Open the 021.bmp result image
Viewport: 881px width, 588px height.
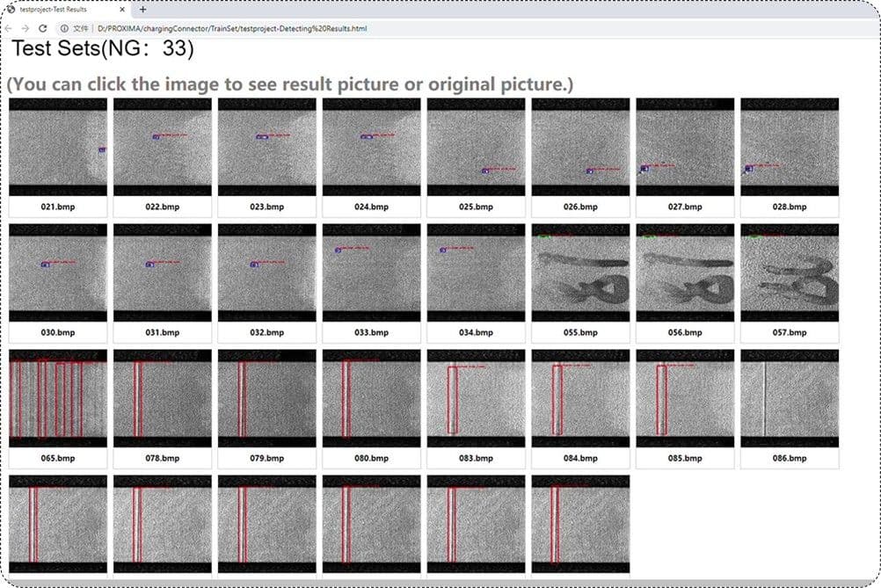click(58, 147)
